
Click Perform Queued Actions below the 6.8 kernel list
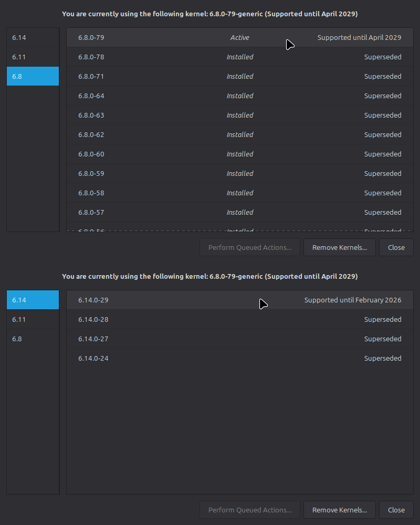pyautogui.click(x=250, y=247)
